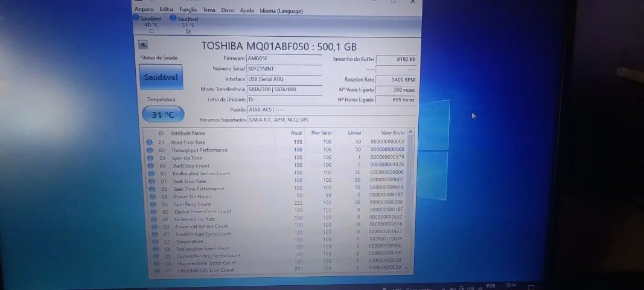Viewport: 644px width, 290px height.
Task: Click the Padrão field ATA8-ACS
Action: pyautogui.click(x=332, y=110)
